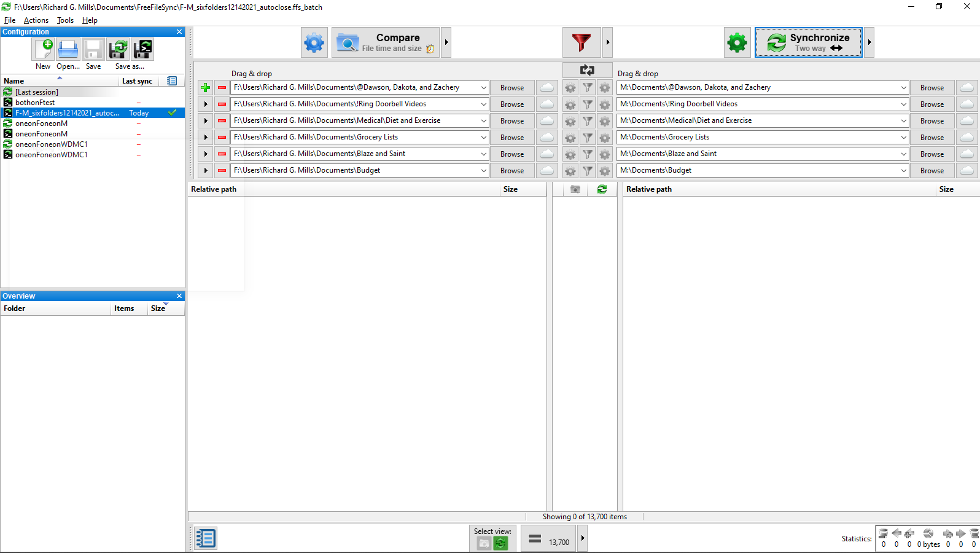Close the Overview panel
The width and height of the screenshot is (980, 553).
(x=179, y=296)
